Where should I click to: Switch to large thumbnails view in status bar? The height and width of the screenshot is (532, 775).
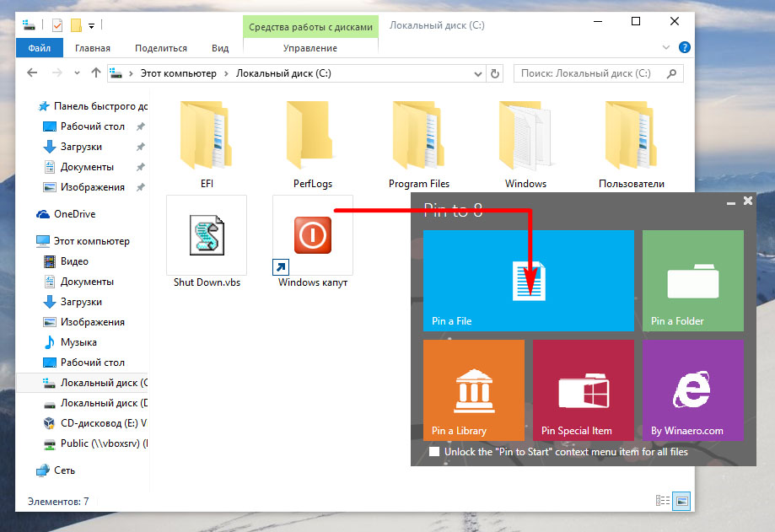pos(681,501)
